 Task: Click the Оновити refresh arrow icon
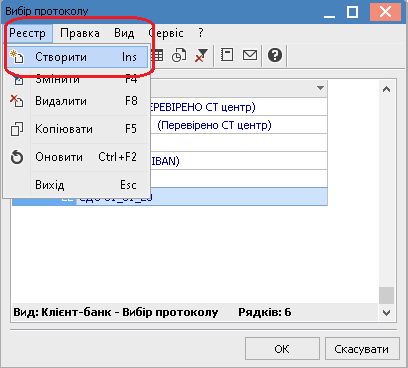17,157
